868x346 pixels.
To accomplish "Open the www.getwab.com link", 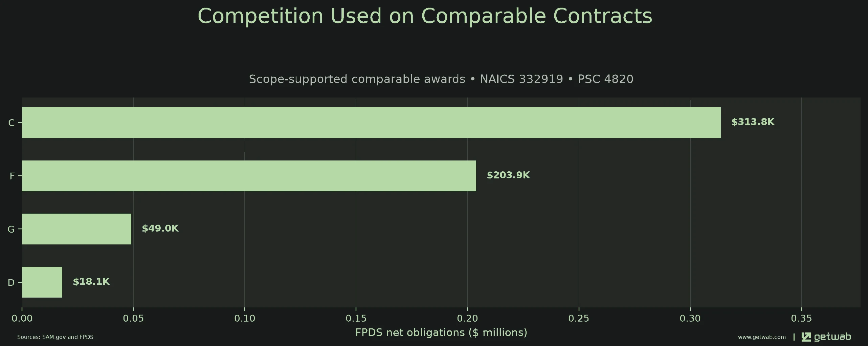I will click(x=762, y=337).
